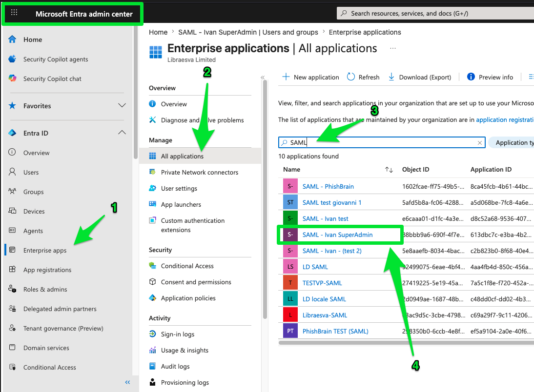Click the User settings gear icon
534x392 pixels.
coord(153,188)
